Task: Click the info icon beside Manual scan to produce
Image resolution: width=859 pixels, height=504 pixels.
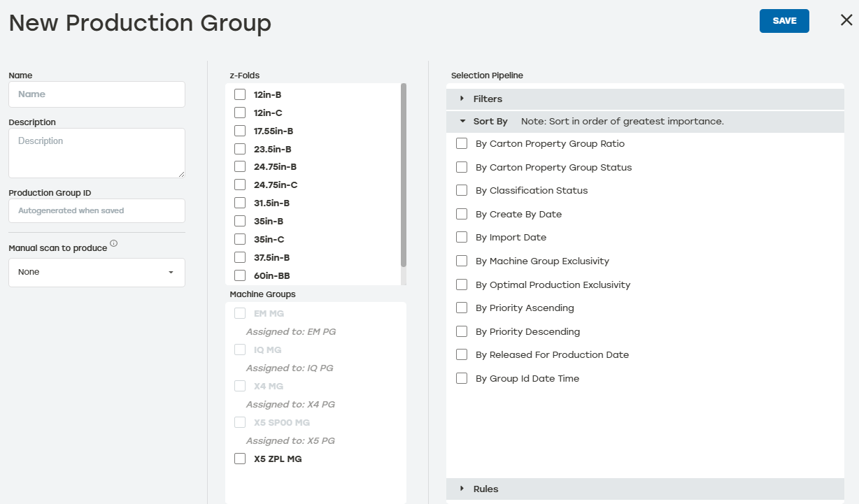Action: tap(113, 244)
